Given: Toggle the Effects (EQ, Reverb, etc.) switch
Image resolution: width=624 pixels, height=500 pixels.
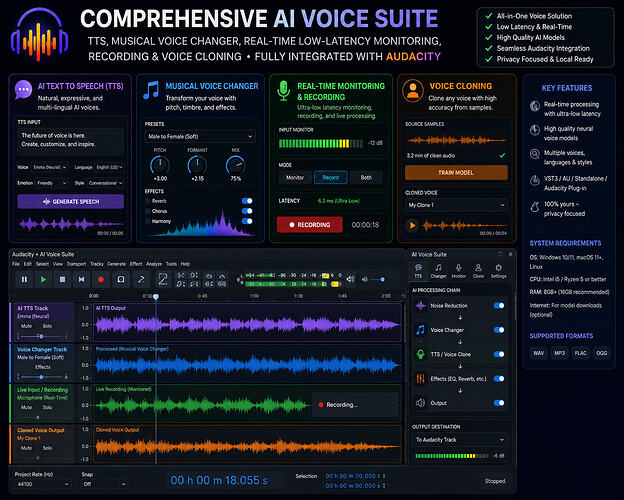Looking at the screenshot, I should pos(499,379).
